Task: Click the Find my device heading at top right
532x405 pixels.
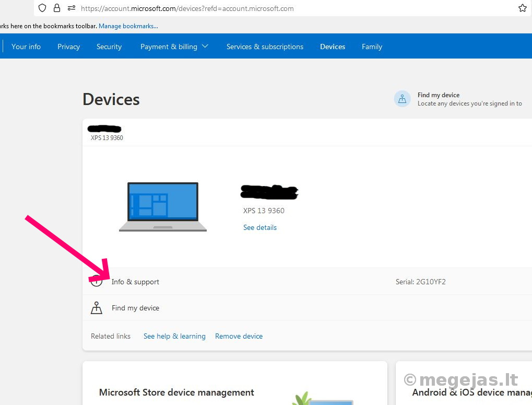Action: point(439,95)
